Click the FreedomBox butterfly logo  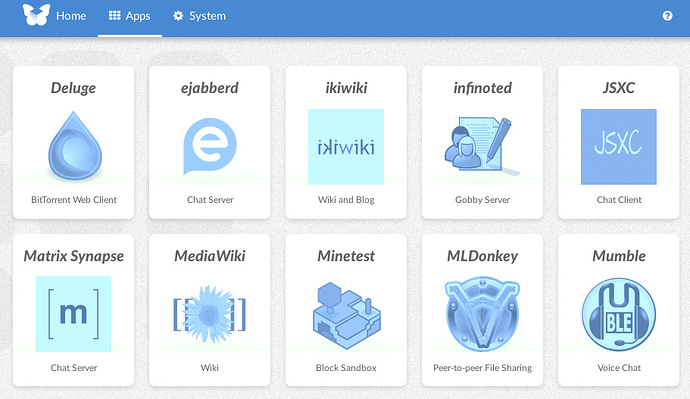coord(36,15)
